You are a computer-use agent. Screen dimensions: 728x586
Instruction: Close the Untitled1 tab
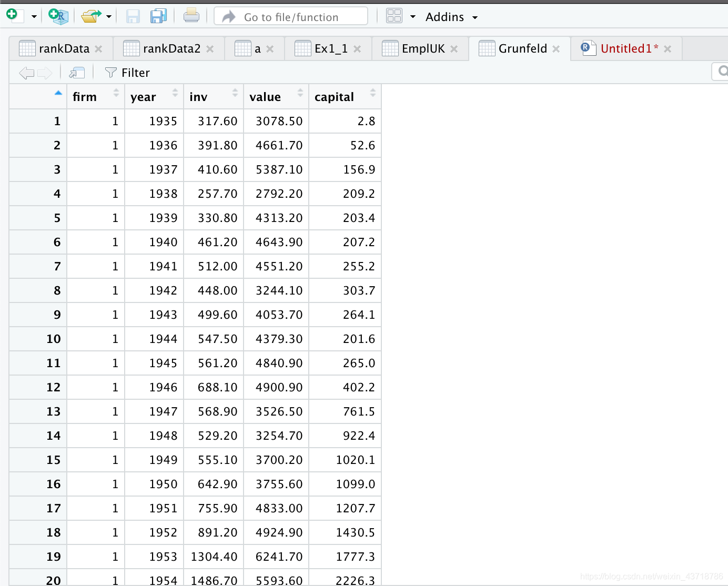(x=668, y=49)
